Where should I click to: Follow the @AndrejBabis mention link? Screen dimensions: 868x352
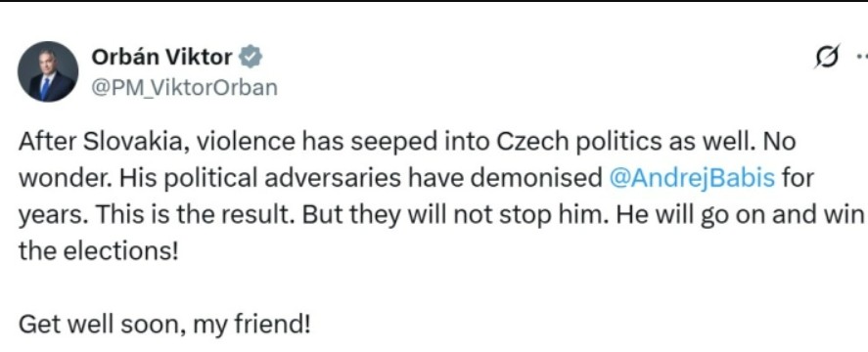692,178
